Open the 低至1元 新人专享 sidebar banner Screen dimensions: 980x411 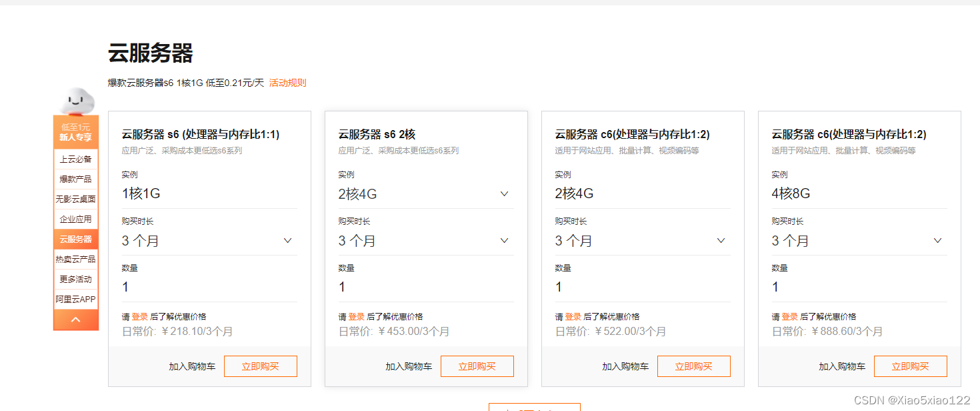click(76, 132)
